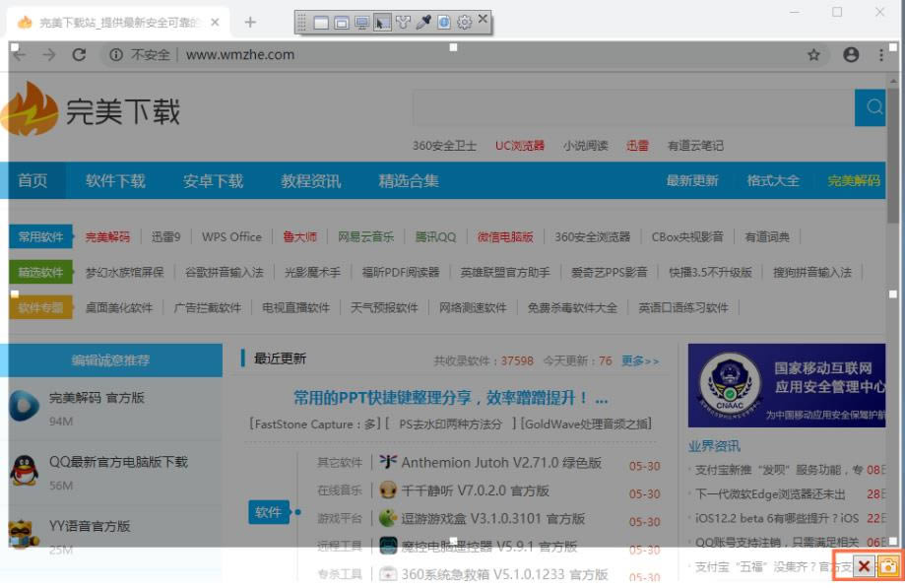
Task: Focus the address bar www.wmzhe.com
Action: [240, 55]
